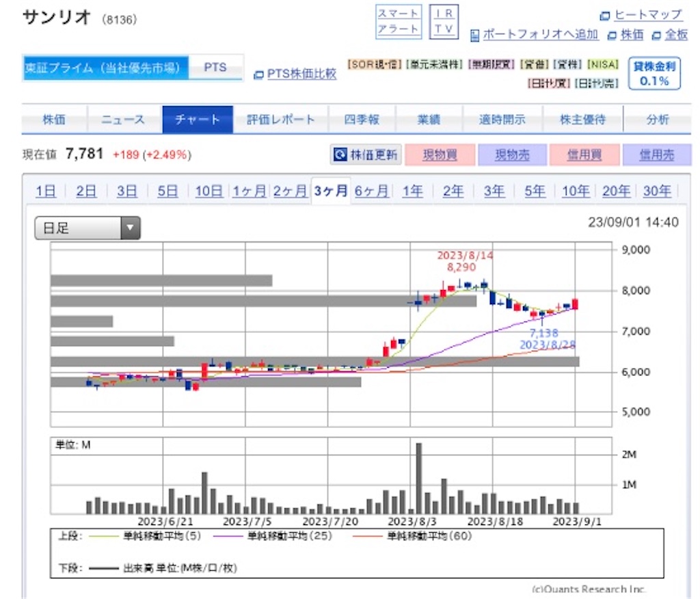This screenshot has height=599, width=700.
Task: Click the 23/09/01 14:40 timestamp
Action: pos(633,222)
